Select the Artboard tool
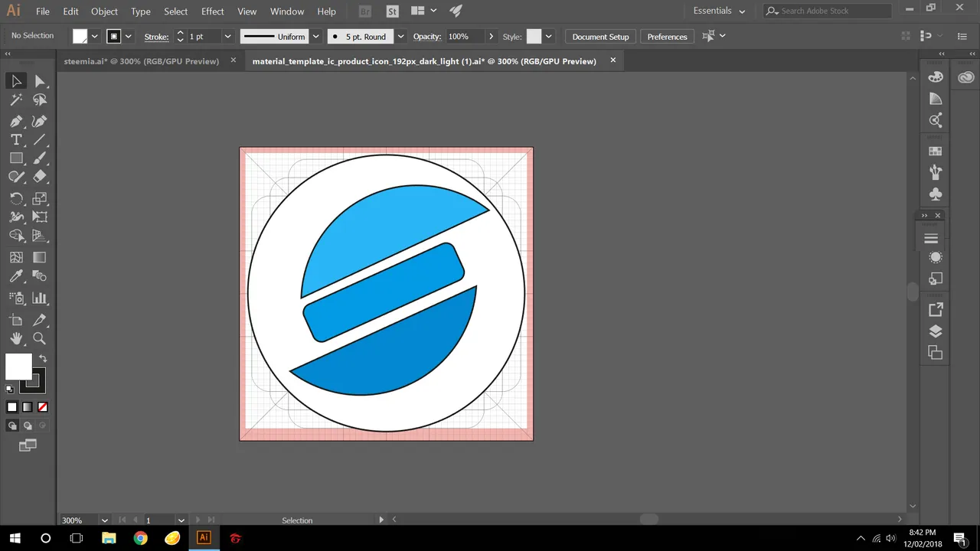 click(x=16, y=320)
